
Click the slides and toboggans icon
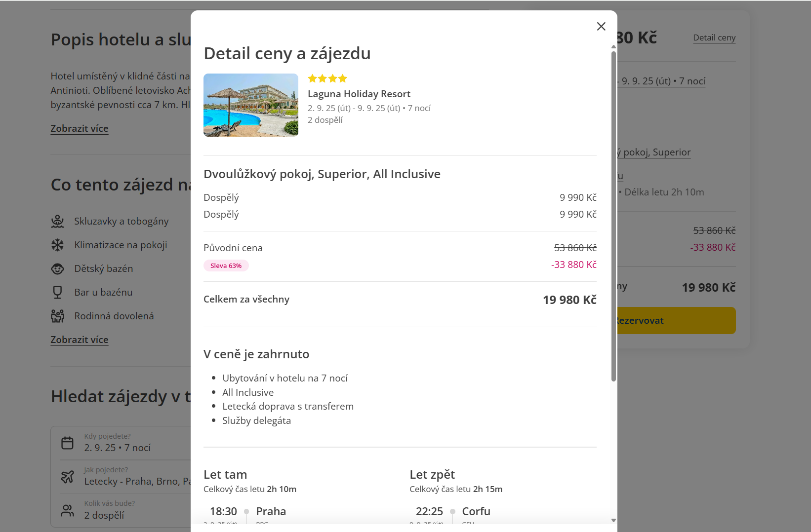(x=58, y=221)
